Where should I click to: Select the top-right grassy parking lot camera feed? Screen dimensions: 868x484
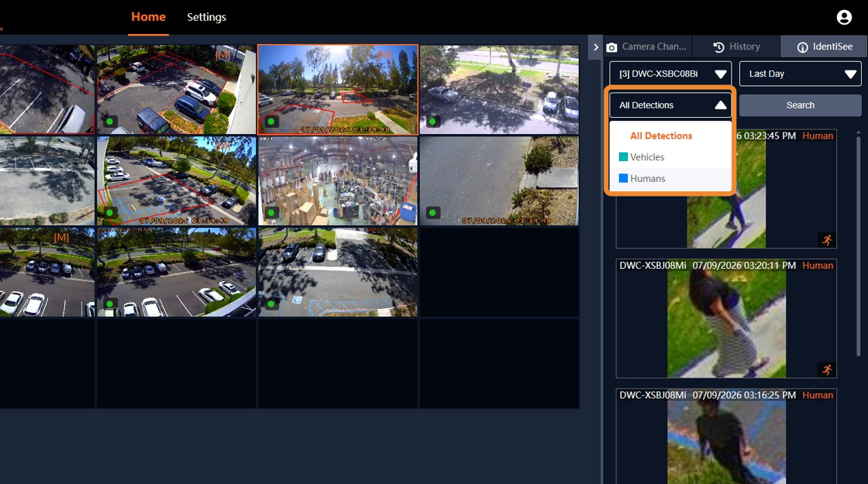pyautogui.click(x=499, y=90)
